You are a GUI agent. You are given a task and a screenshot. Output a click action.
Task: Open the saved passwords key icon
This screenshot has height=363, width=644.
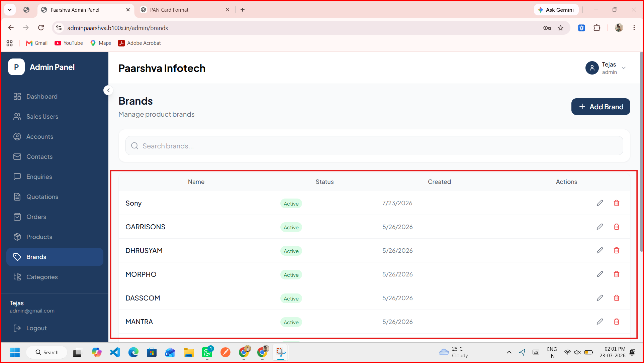[547, 28]
